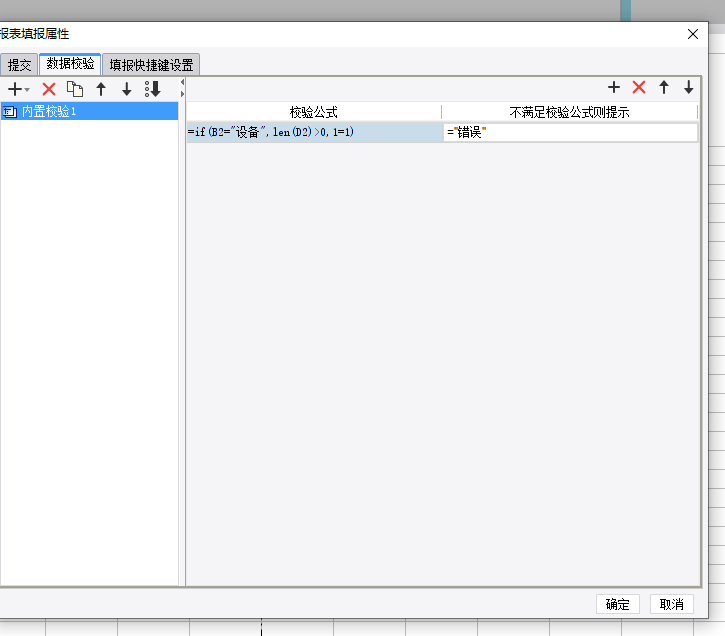Expand left panel with splitter right arrow
The height and width of the screenshot is (636, 725).
coord(182,94)
